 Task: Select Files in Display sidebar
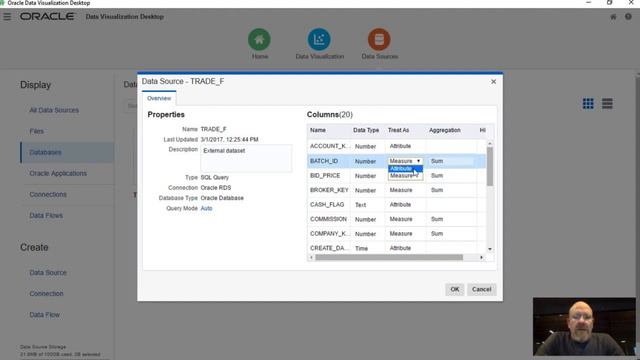coord(36,131)
